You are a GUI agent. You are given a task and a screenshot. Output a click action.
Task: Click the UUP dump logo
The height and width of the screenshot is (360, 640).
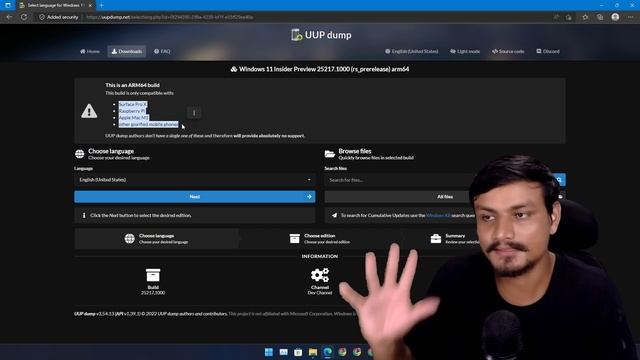(321, 35)
